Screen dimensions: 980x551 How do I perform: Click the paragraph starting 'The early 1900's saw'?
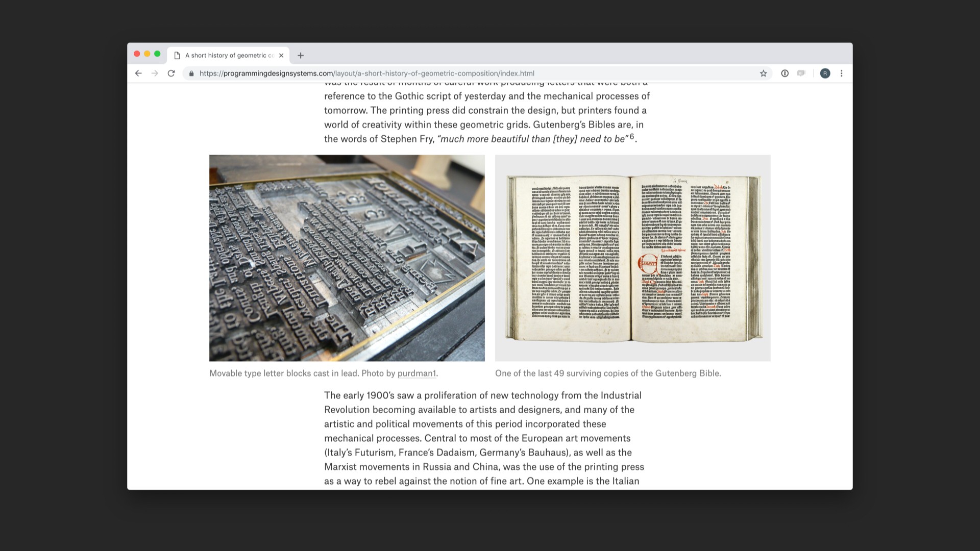click(485, 438)
